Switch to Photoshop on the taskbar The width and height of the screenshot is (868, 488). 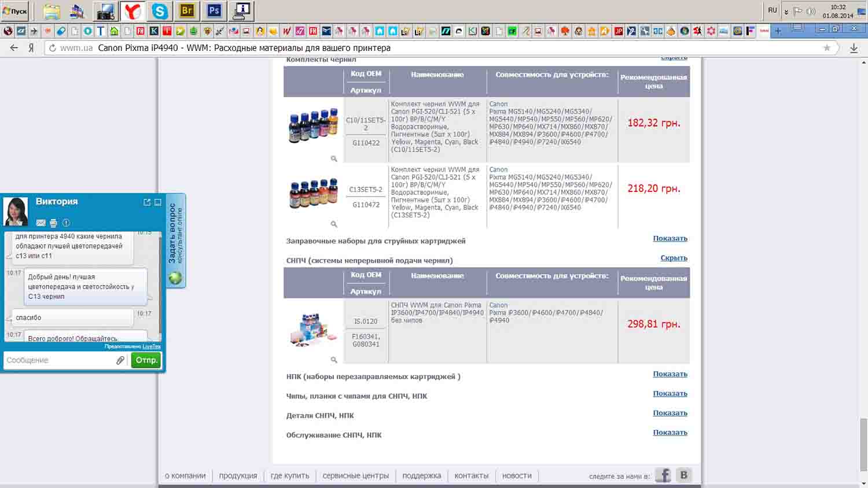(x=214, y=11)
